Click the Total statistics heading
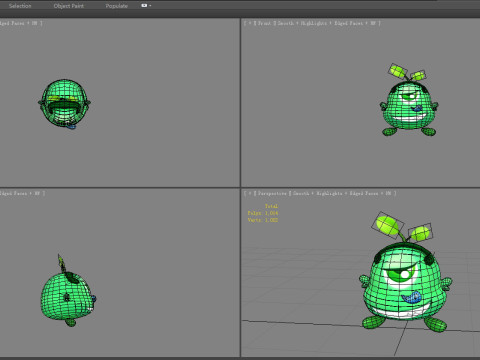The height and width of the screenshot is (360, 480). pos(271,206)
